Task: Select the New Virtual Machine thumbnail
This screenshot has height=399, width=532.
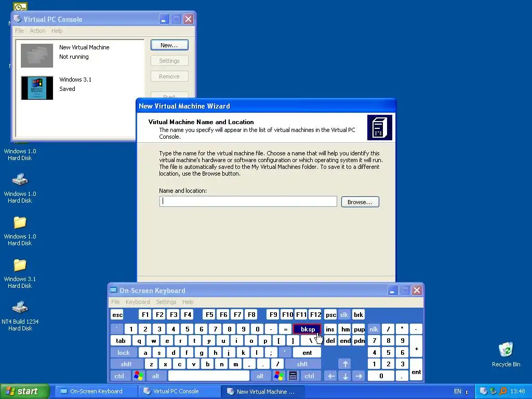Action: 37,56
